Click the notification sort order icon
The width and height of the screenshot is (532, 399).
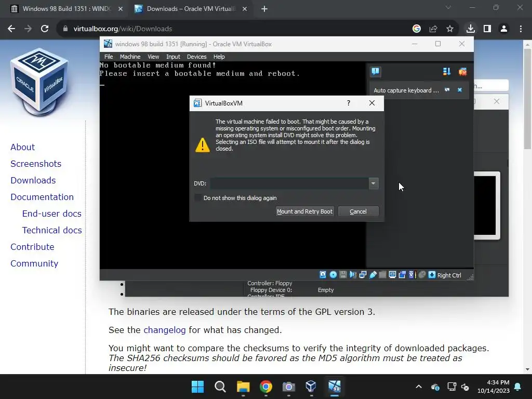pos(446,72)
